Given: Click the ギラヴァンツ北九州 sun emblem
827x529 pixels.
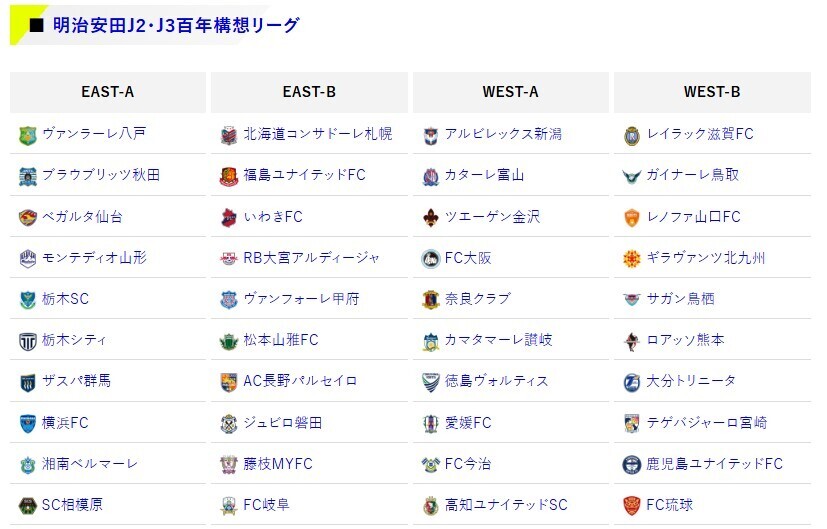Looking at the screenshot, I should pyautogui.click(x=632, y=258).
